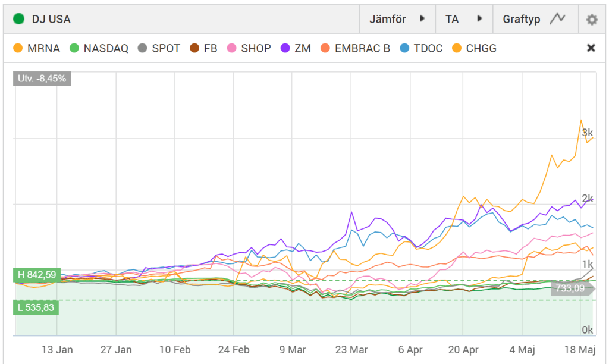This screenshot has width=609, height=364.
Task: Click the H 842,59 high marker
Action: tap(36, 275)
